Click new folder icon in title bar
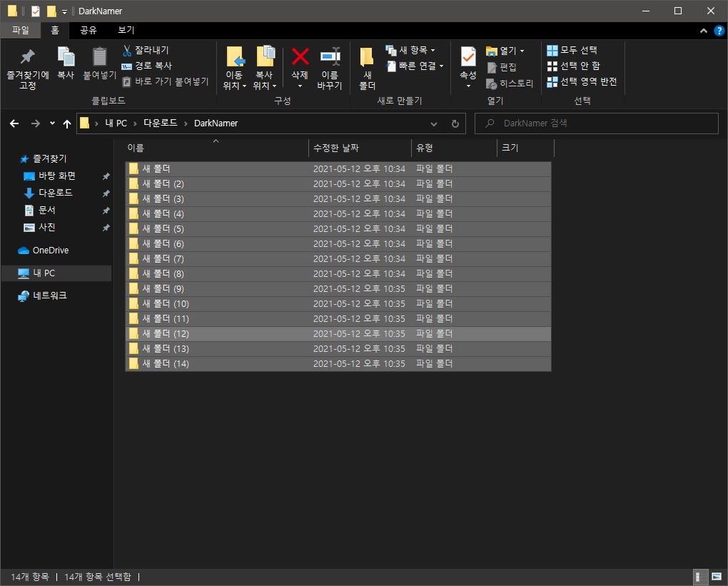Screen dimensions: 728x586 pos(51,11)
